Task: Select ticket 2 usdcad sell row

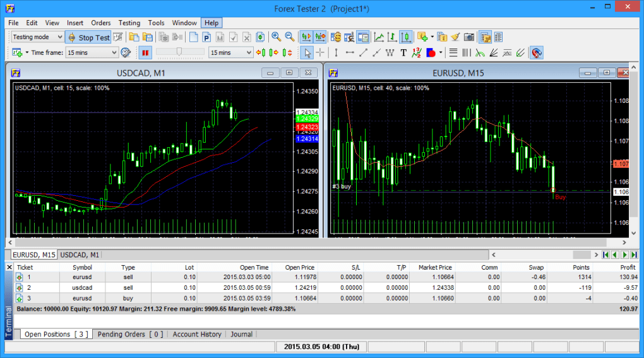Action: click(253, 287)
